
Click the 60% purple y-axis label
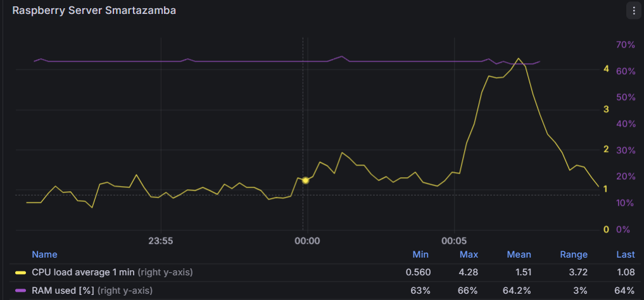[625, 72]
